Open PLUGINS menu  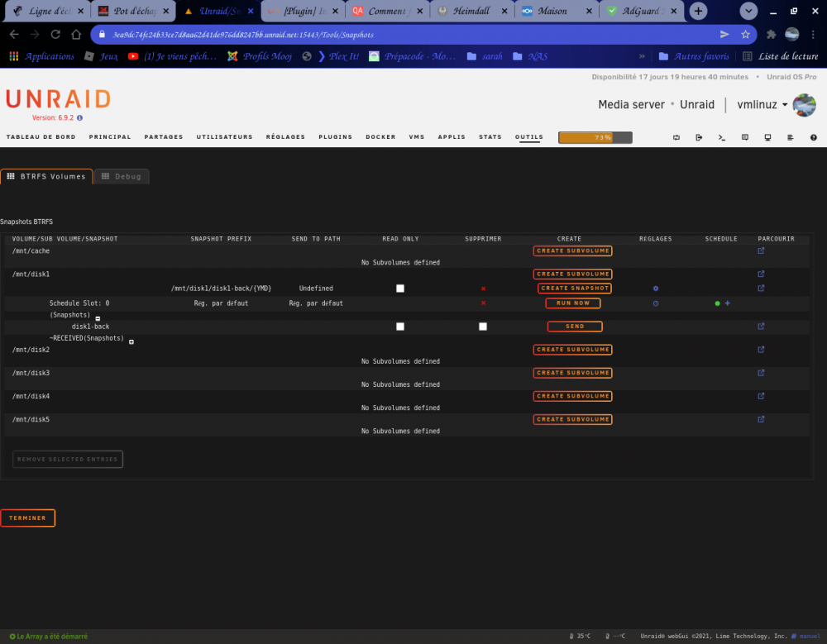pos(336,137)
